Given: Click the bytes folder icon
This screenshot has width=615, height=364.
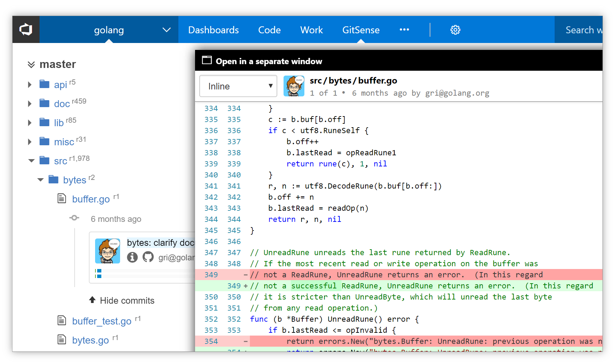Looking at the screenshot, I should (x=53, y=179).
